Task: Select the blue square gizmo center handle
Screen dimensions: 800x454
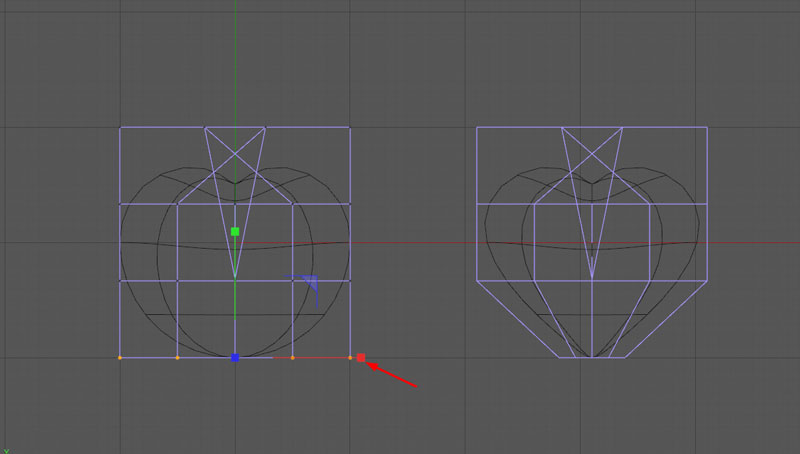Action: click(235, 357)
